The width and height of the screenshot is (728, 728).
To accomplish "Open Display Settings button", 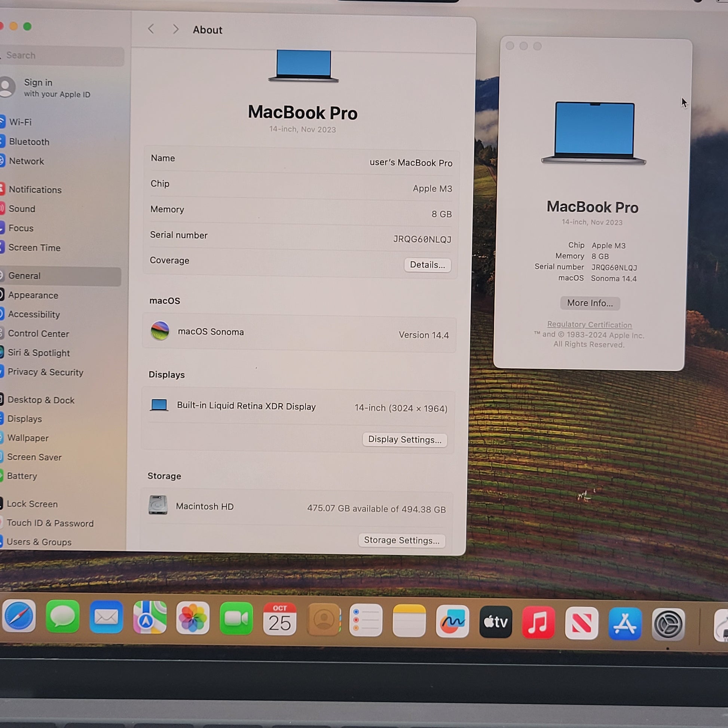I will [404, 439].
